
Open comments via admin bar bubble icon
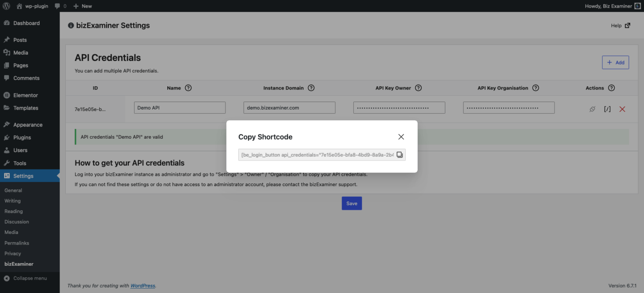(x=58, y=6)
